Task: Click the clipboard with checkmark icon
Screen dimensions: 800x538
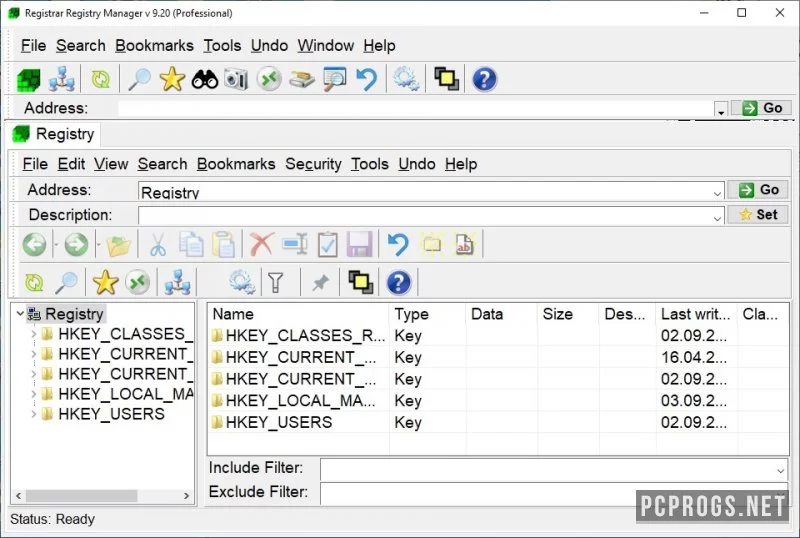Action: tap(328, 244)
